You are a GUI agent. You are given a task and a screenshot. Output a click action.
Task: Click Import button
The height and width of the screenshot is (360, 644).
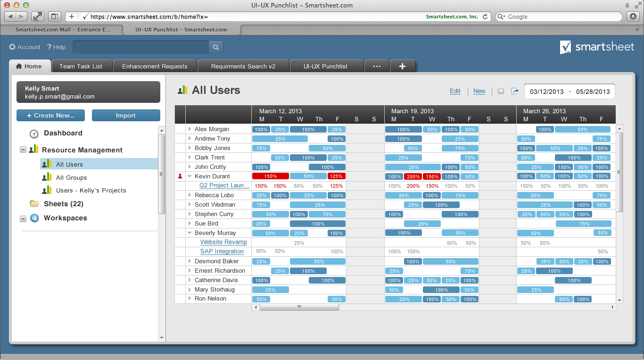126,115
